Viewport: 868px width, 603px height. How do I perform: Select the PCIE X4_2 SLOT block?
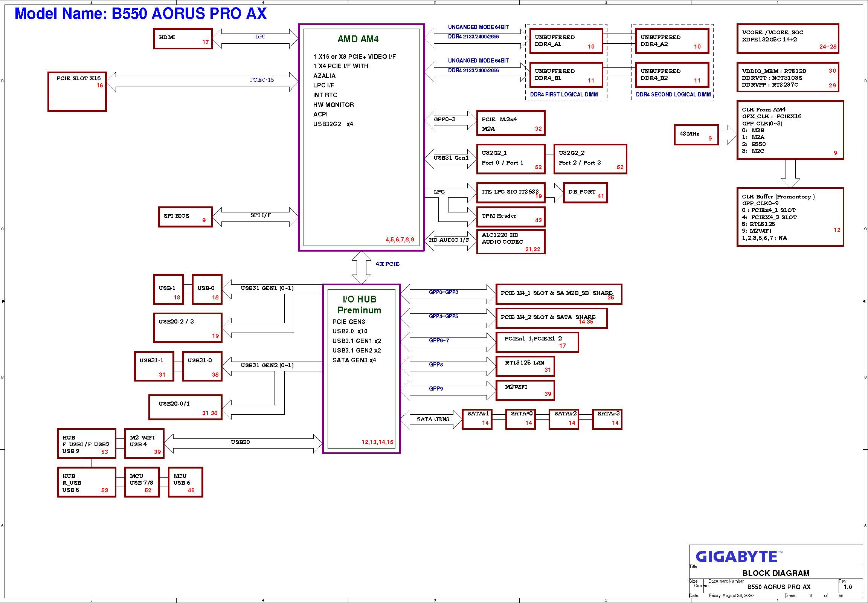pos(551,319)
